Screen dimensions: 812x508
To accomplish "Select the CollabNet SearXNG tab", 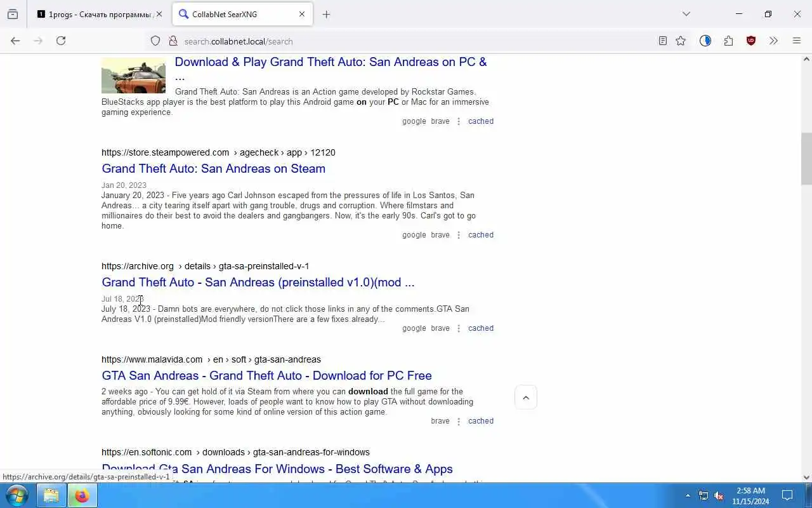I will (242, 14).
